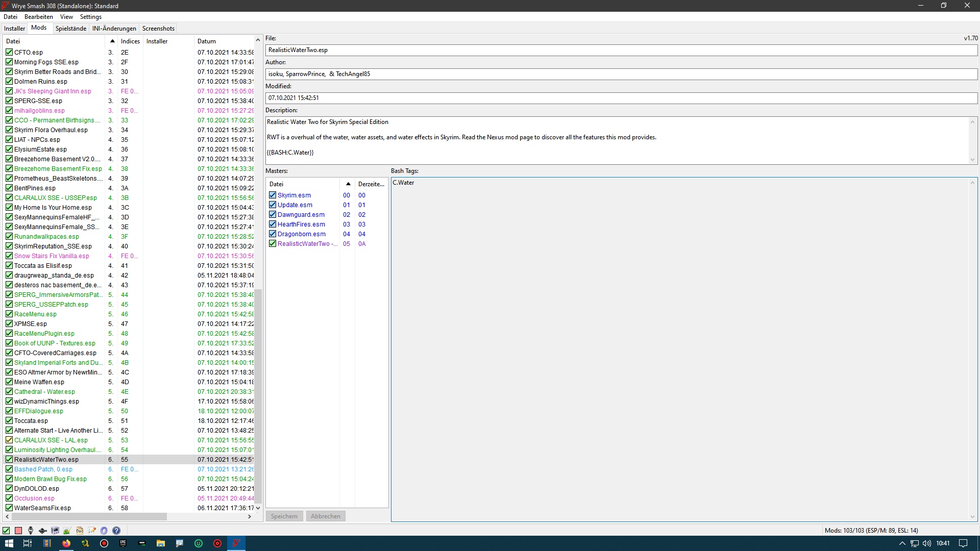Click the blue help question mark icon

116,531
